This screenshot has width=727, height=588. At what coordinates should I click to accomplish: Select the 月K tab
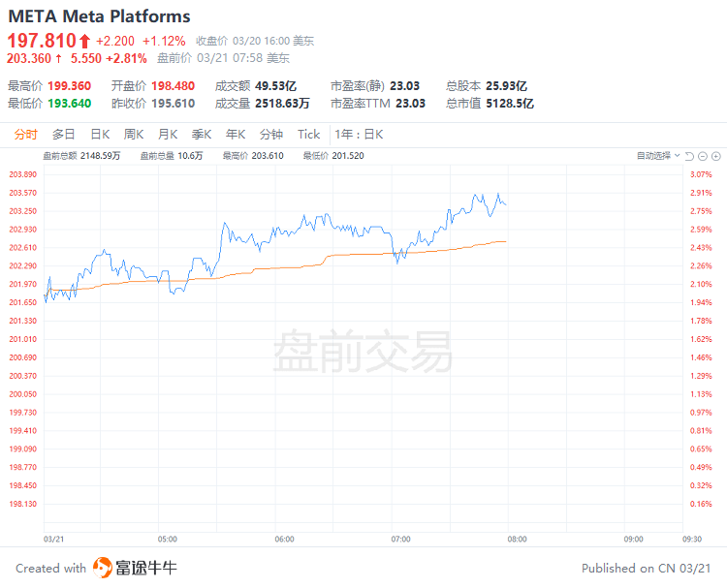(x=168, y=135)
